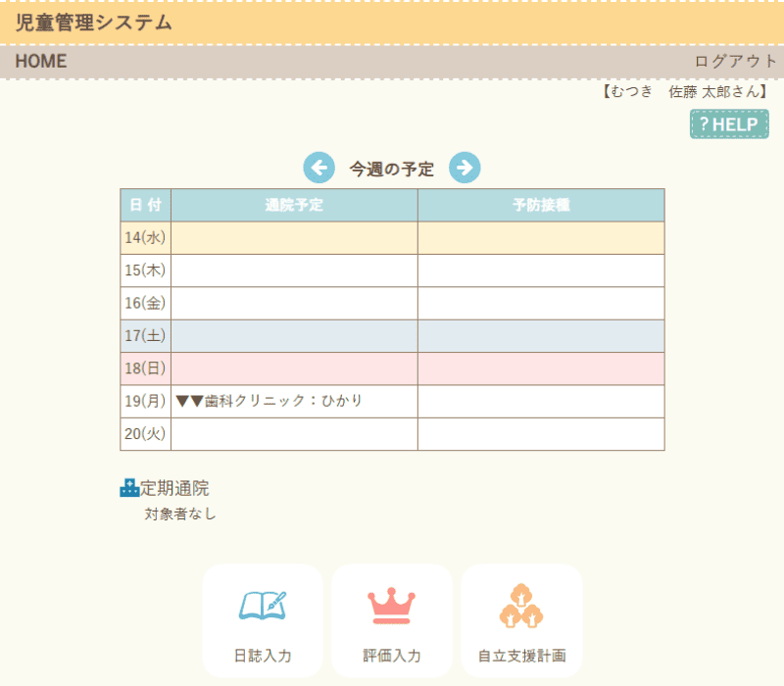Select the ▼▼歯科クリニック:ひかり appointment entry

point(269,401)
